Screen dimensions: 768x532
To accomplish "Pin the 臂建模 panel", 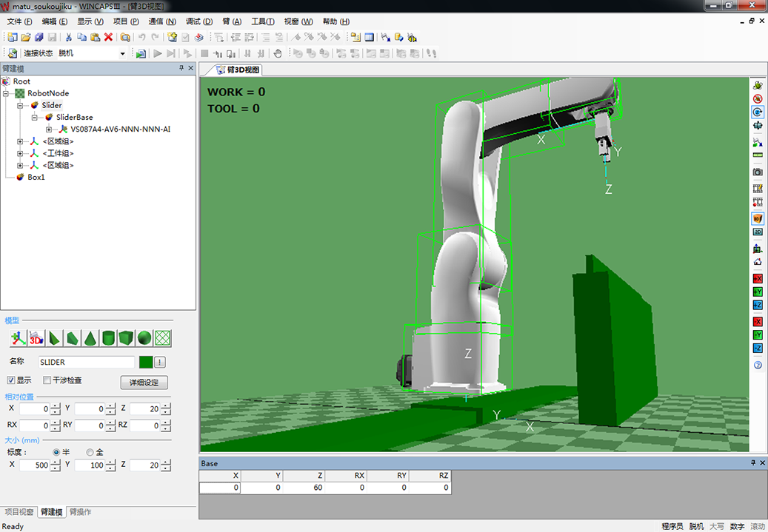I will (181, 68).
